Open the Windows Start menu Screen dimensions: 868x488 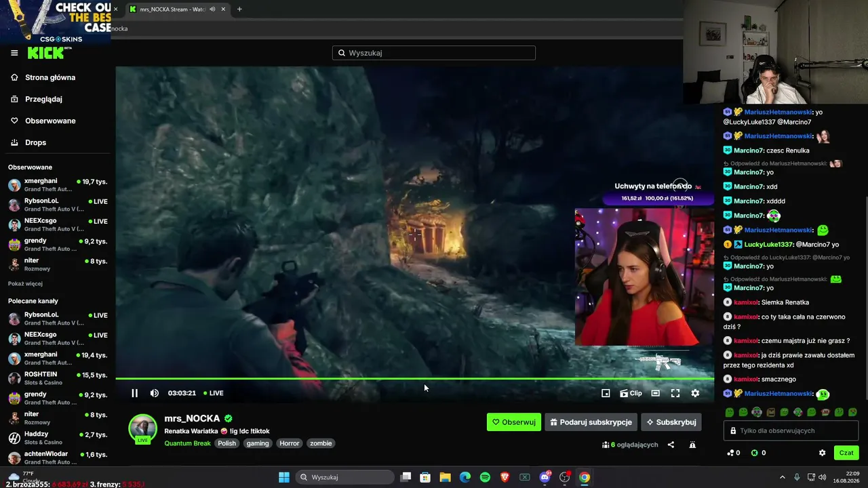[x=284, y=477]
